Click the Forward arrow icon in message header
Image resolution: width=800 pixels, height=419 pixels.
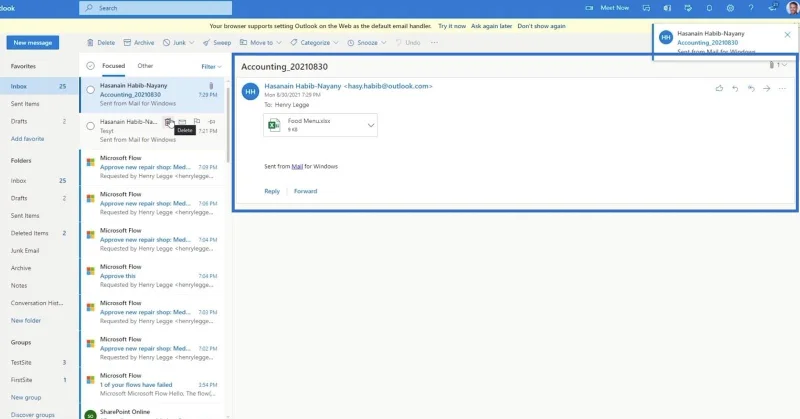[767, 88]
